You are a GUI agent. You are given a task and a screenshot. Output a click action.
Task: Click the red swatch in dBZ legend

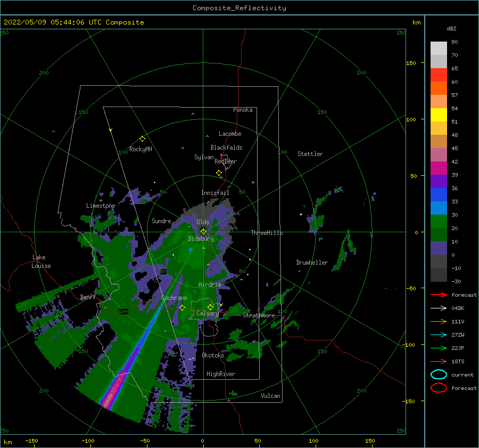[x=439, y=75]
